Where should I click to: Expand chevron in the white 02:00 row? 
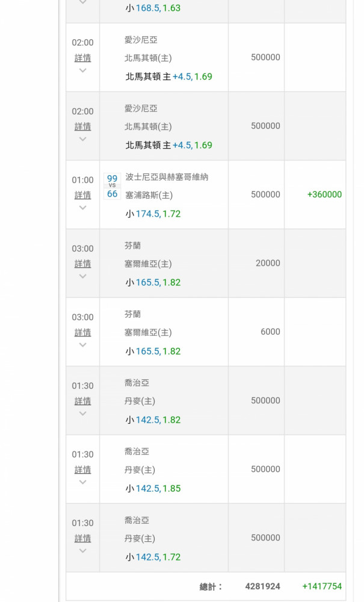(x=82, y=70)
